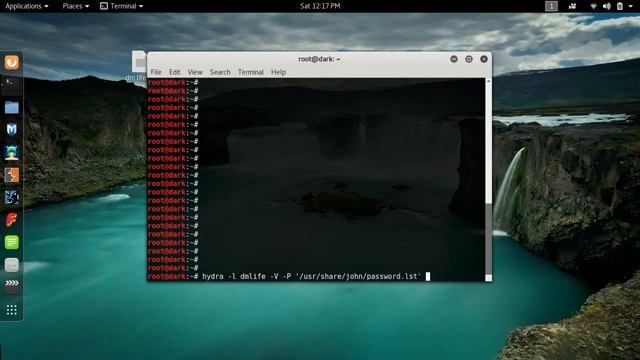Click the scrollbar up arrow in terminal
The width and height of the screenshot is (640, 360).
[488, 81]
